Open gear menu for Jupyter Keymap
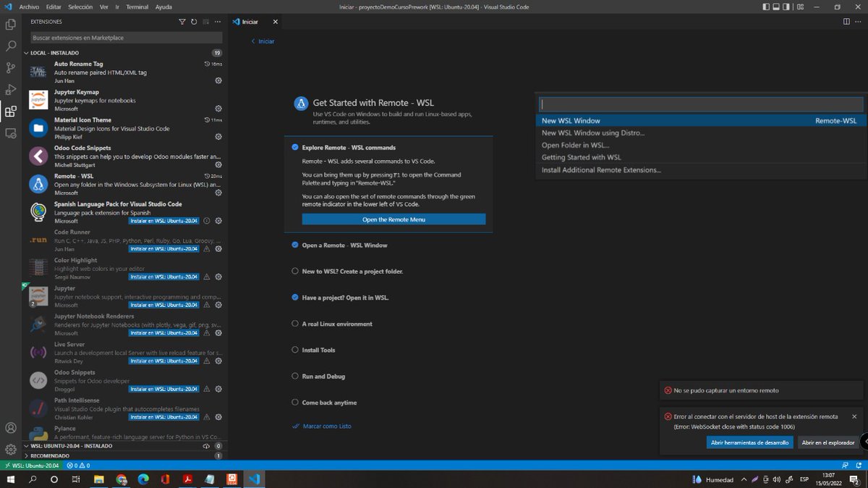 (218, 109)
